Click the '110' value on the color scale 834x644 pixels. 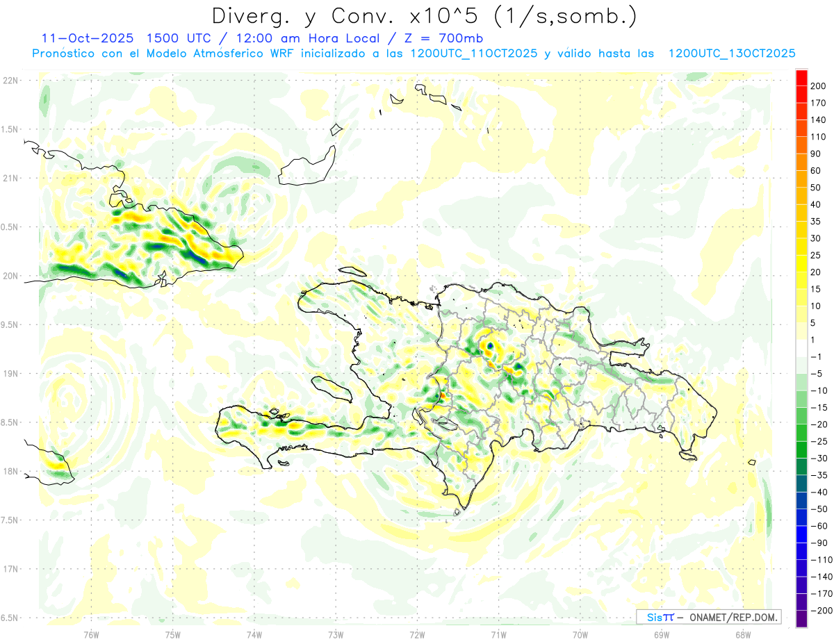[x=819, y=136]
